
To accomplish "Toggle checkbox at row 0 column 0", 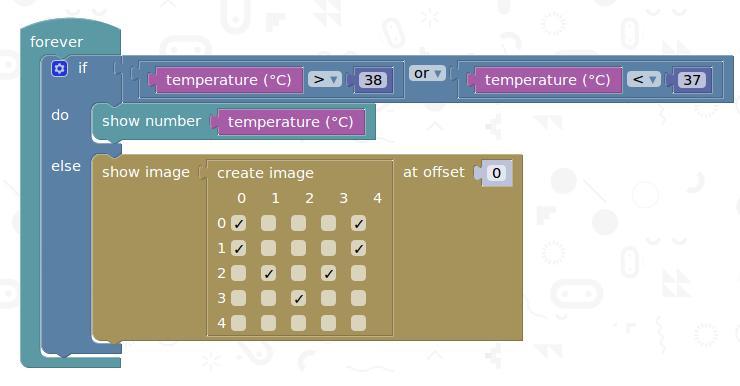I will 238,223.
